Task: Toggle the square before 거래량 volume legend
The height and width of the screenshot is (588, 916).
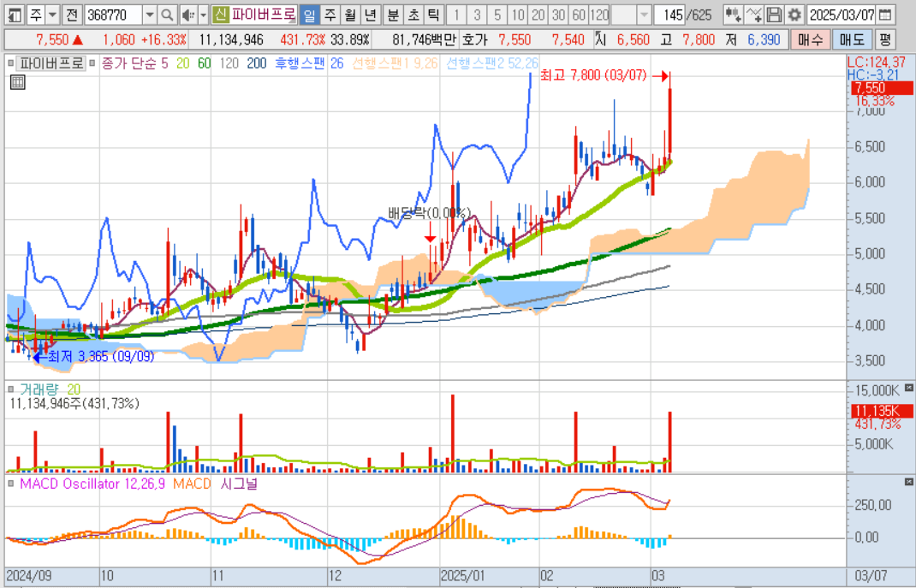Action: [x=10, y=389]
